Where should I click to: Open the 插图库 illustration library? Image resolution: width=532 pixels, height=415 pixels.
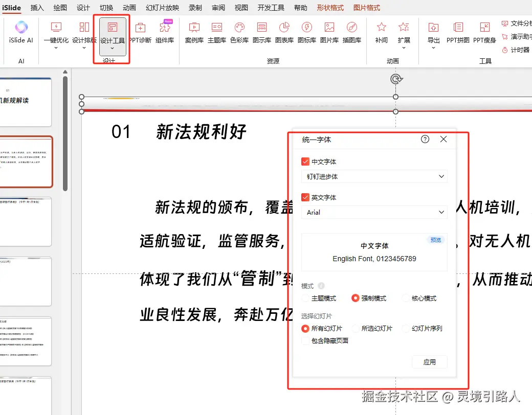pos(351,33)
